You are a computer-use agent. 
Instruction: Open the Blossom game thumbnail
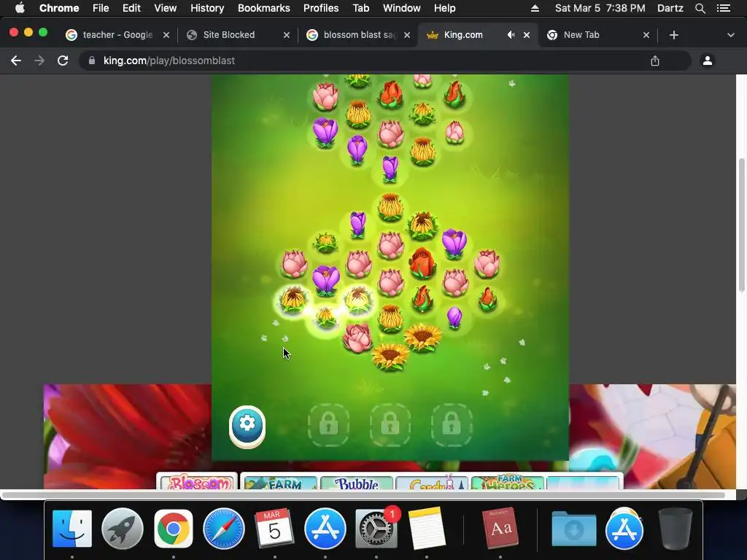(197, 481)
